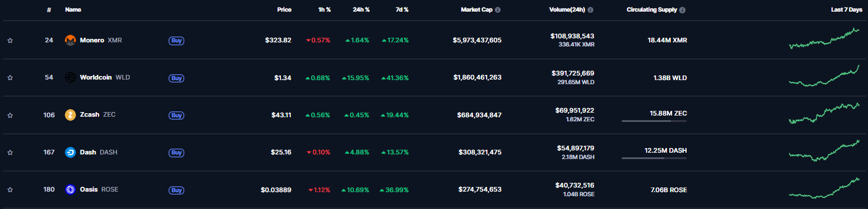Click the Zcash coin logo icon
Image resolution: width=868 pixels, height=209 pixels.
point(70,115)
